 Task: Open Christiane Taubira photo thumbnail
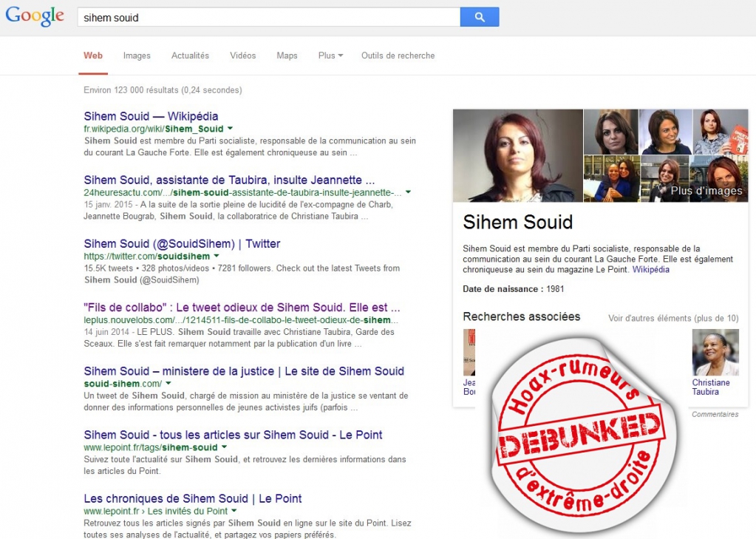pos(715,352)
